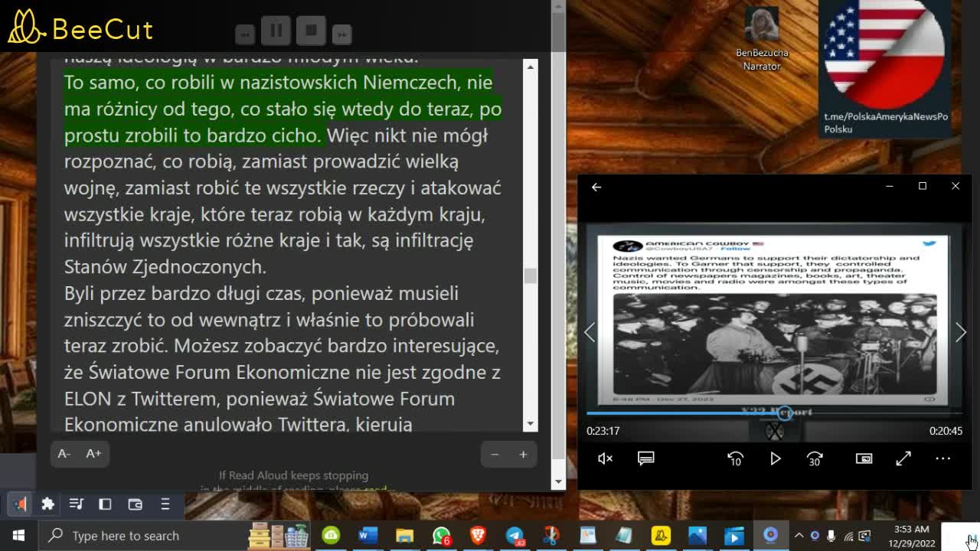This screenshot has width=980, height=551.
Task: Decrease font size with A- button
Action: pyautogui.click(x=64, y=454)
